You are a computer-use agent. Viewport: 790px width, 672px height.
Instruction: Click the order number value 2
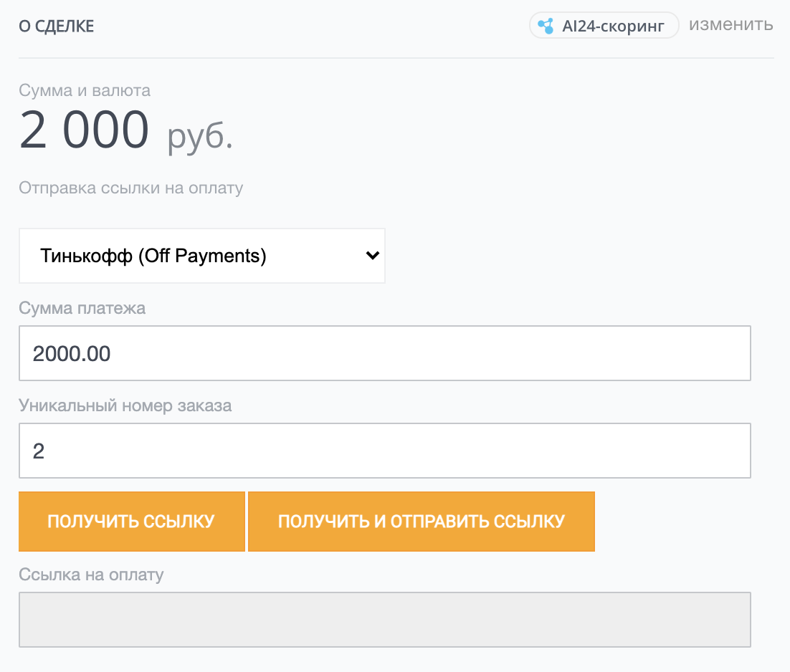[37, 450]
